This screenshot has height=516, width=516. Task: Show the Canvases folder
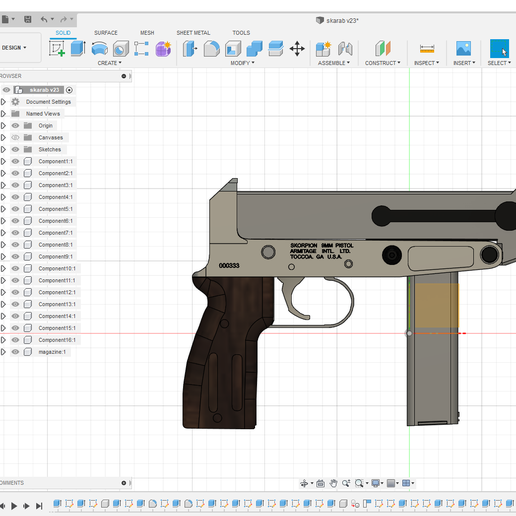tap(15, 137)
